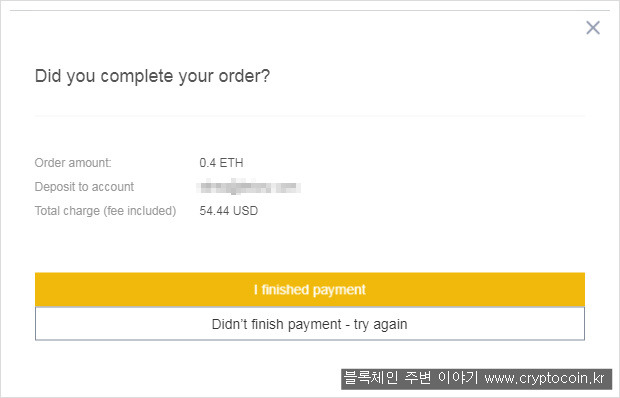This screenshot has height=398, width=620.
Task: Click the blurred deposit account address
Action: 248,187
